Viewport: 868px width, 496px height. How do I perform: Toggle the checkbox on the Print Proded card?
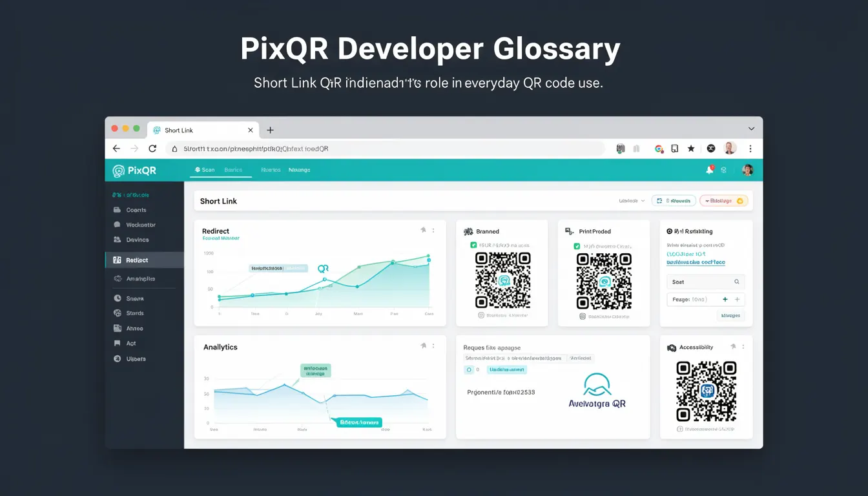(x=577, y=246)
